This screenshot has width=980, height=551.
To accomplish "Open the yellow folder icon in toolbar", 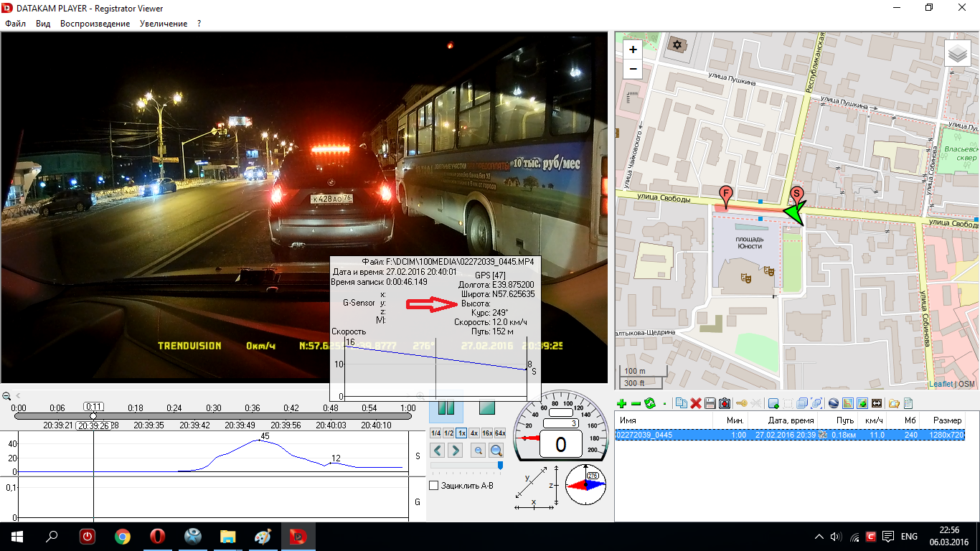I will point(894,404).
